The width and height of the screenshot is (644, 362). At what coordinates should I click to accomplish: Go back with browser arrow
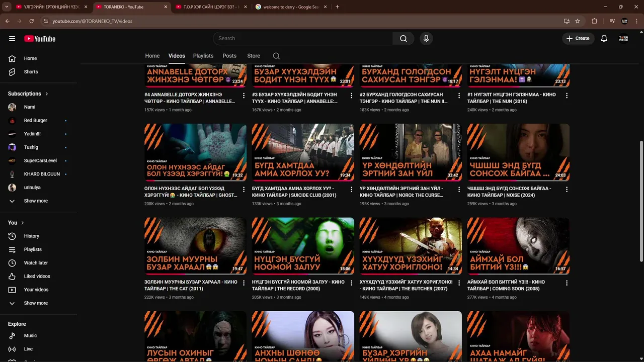[x=7, y=21]
